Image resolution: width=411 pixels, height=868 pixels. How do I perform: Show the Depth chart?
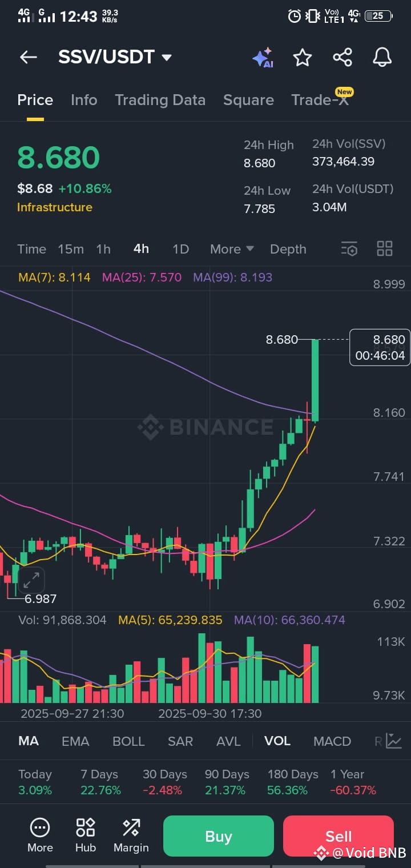tap(288, 249)
